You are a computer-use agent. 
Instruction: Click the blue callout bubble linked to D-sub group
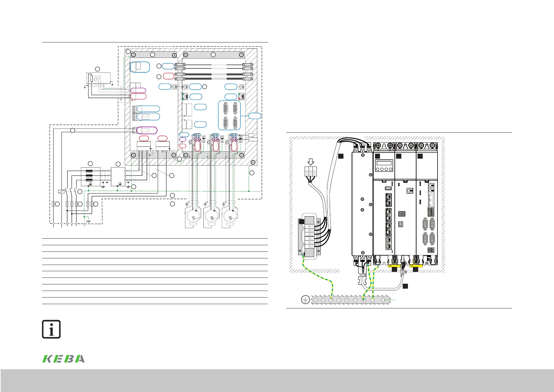255,116
